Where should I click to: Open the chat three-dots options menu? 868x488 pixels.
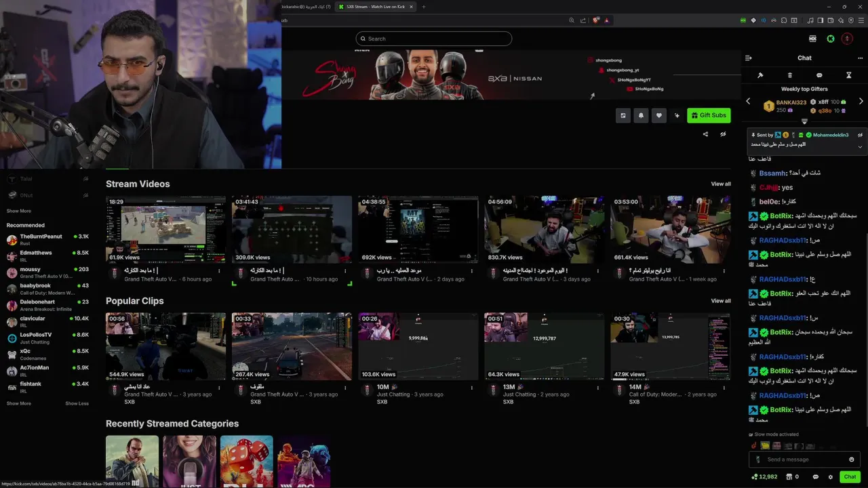pyautogui.click(x=861, y=58)
